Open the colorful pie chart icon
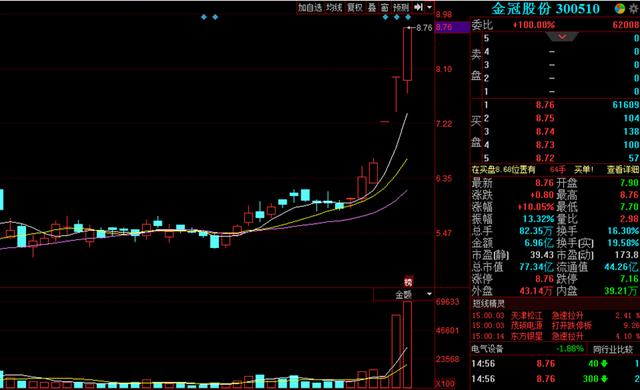The image size is (640, 390). (620, 8)
